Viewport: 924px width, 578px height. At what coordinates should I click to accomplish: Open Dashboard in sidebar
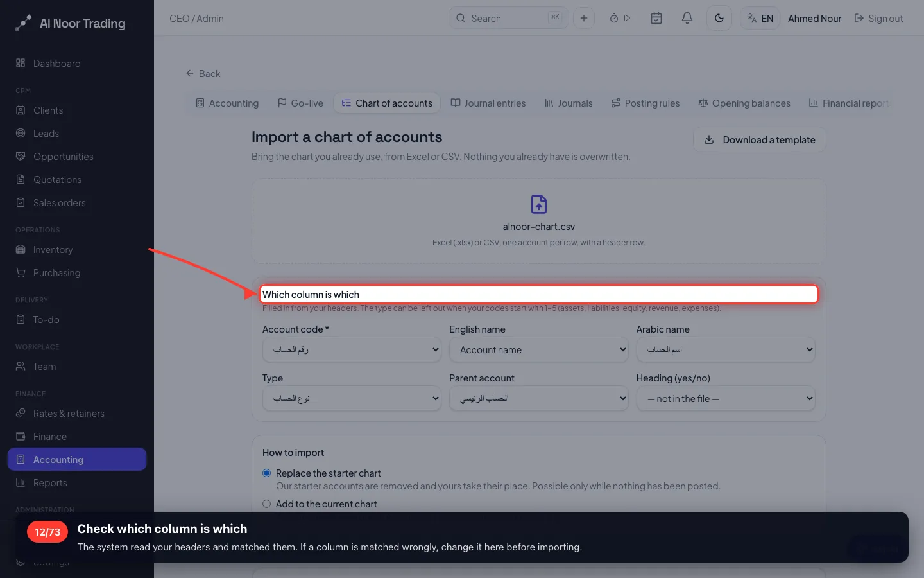click(x=77, y=63)
